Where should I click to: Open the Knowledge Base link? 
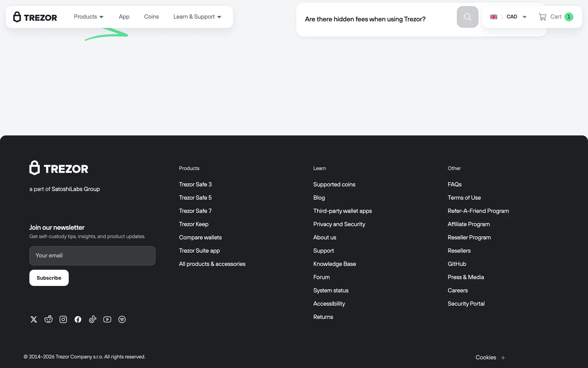(x=335, y=264)
